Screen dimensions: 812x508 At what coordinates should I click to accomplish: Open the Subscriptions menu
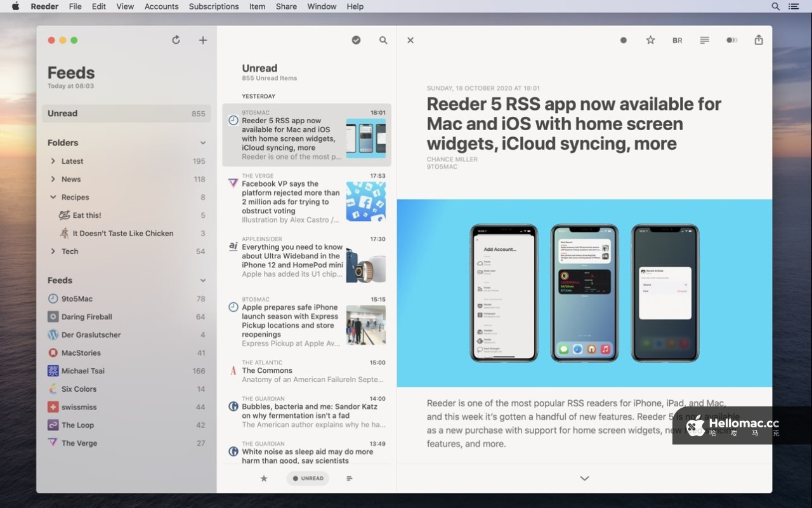click(214, 6)
